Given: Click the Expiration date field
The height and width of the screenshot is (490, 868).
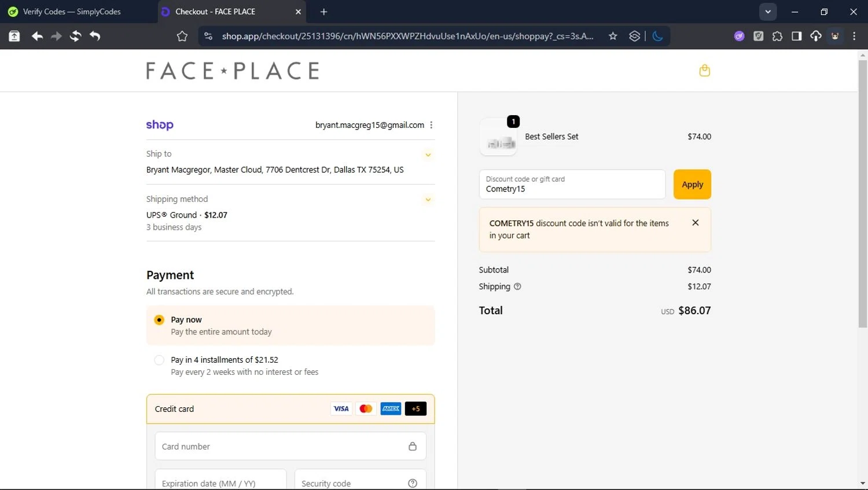Looking at the screenshot, I should 220,480.
